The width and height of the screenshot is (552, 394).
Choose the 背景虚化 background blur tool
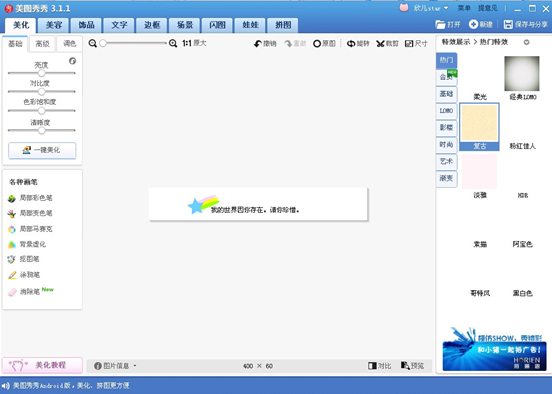tap(27, 244)
